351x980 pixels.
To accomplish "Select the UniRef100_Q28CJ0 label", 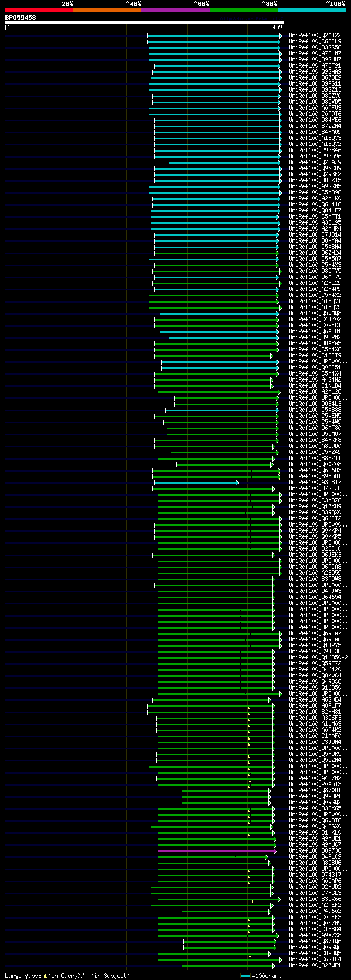I will 315,548.
